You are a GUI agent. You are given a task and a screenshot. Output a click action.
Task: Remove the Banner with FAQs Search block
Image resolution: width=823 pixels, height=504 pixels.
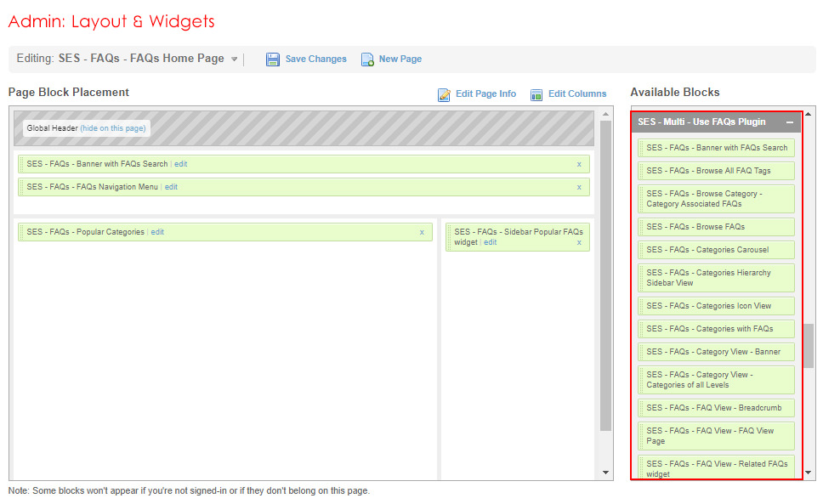tap(579, 164)
